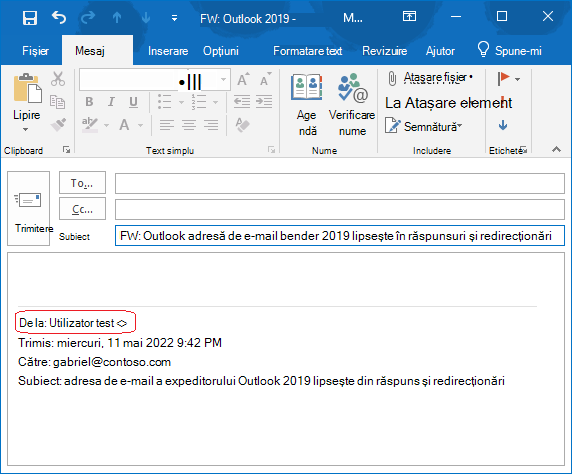Center align text
This screenshot has height=474, width=572.
189,125
